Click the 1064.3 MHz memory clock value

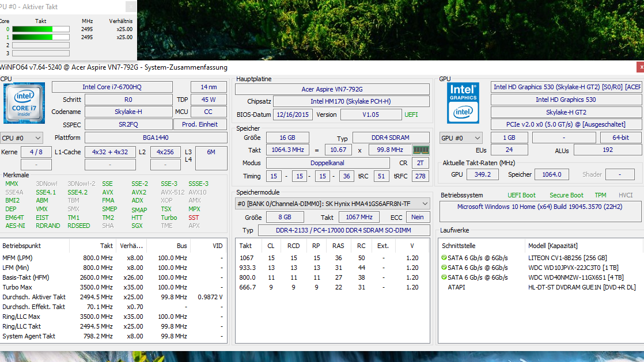(287, 150)
